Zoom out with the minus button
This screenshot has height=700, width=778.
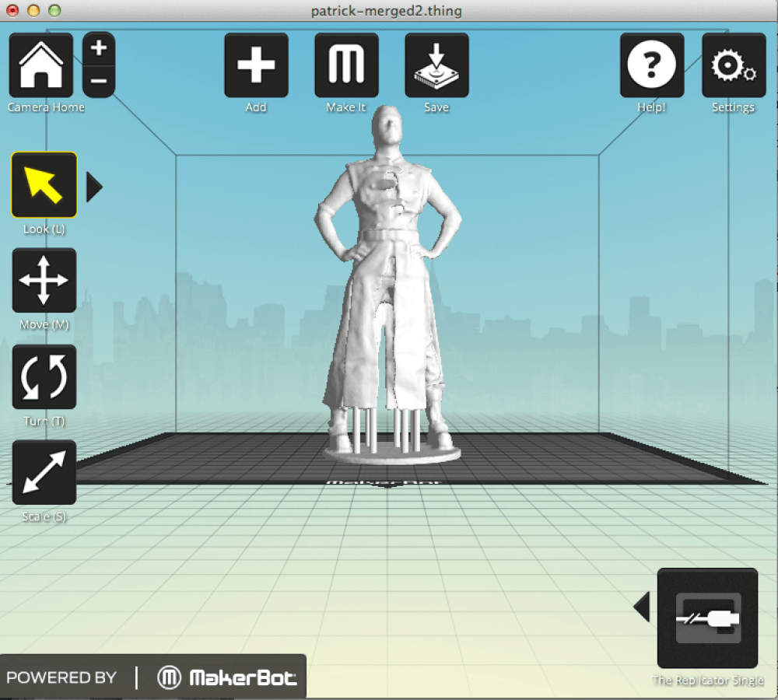pyautogui.click(x=99, y=80)
